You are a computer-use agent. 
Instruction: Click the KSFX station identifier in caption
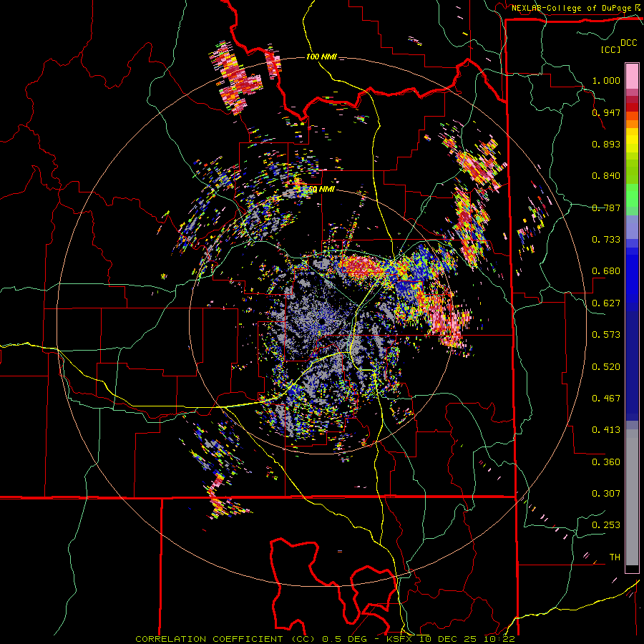401,639
